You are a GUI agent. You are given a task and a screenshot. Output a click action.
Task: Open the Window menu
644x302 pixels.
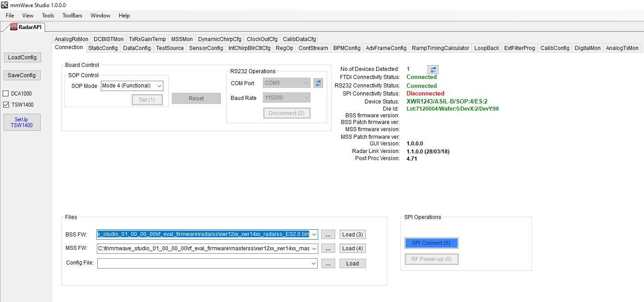(x=100, y=16)
